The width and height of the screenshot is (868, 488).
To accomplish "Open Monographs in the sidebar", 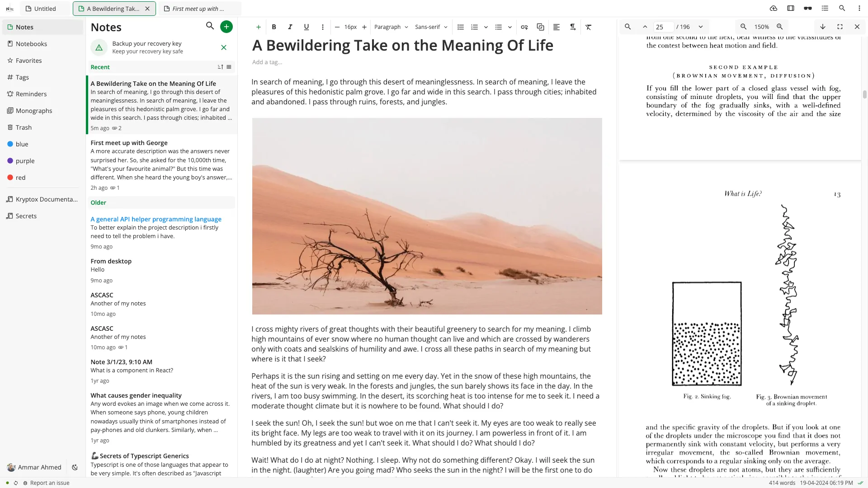I will tap(42, 111).
